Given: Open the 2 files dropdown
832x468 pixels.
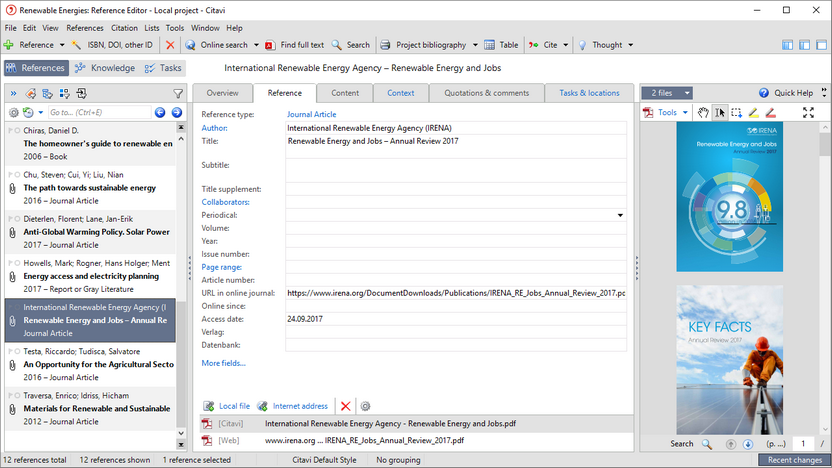Looking at the screenshot, I should (668, 93).
